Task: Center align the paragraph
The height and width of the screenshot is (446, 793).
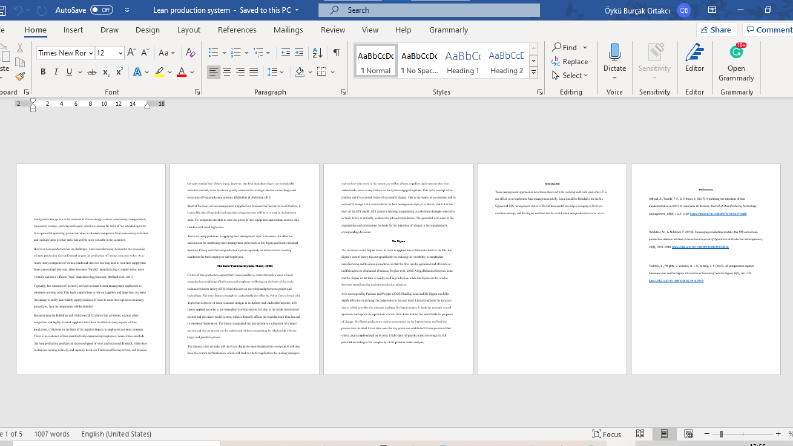Action: [227, 72]
